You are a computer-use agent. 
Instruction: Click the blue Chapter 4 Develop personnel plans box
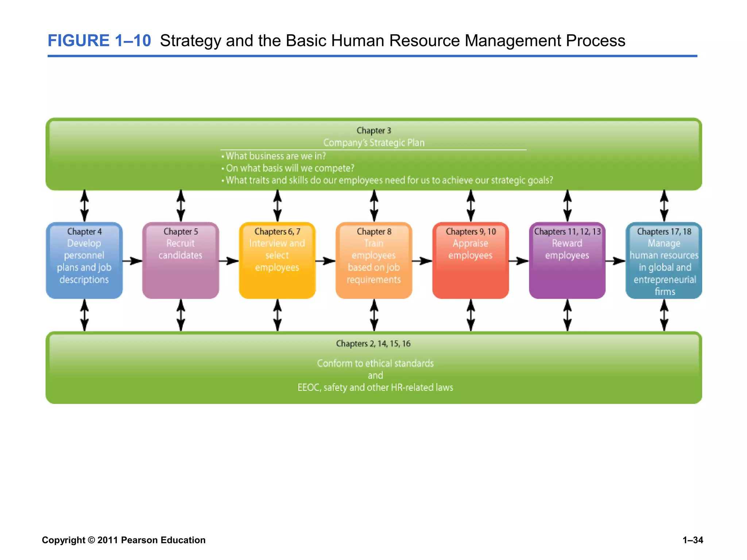[x=84, y=260]
